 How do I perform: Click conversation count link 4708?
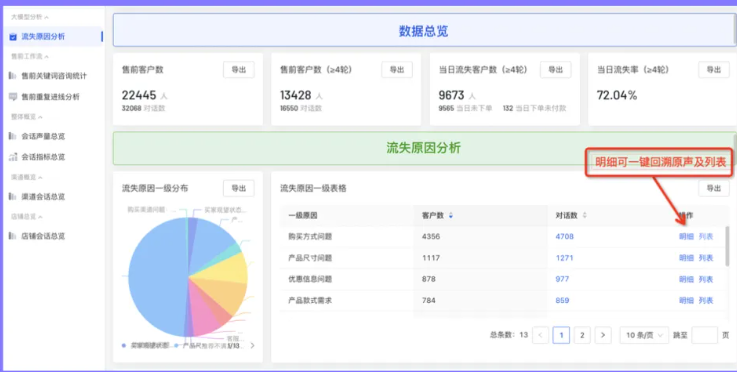coord(565,237)
